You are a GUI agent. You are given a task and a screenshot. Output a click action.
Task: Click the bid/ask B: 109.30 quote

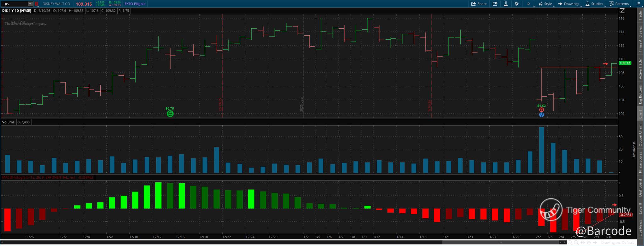point(115,3)
